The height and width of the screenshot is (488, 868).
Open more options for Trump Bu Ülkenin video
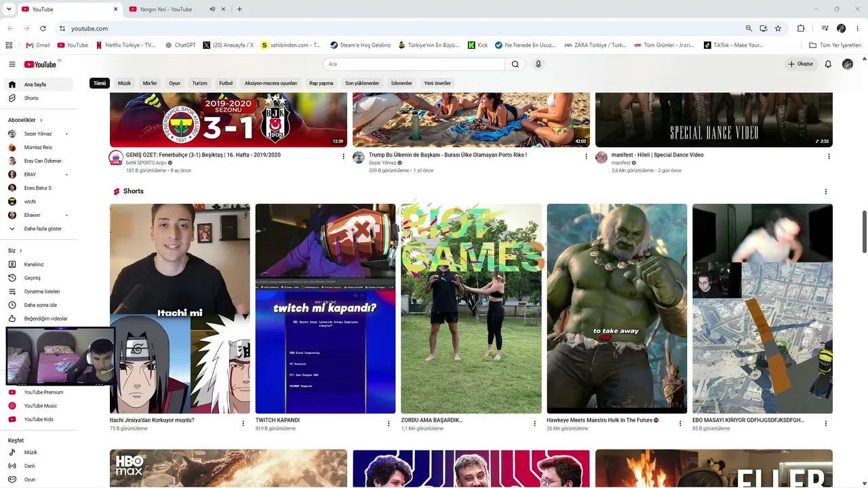(586, 157)
